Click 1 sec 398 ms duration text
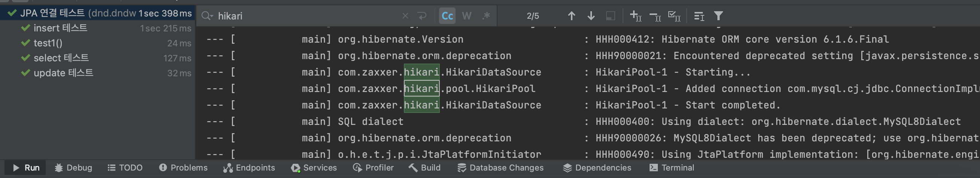This screenshot has height=178, width=980. point(165,13)
